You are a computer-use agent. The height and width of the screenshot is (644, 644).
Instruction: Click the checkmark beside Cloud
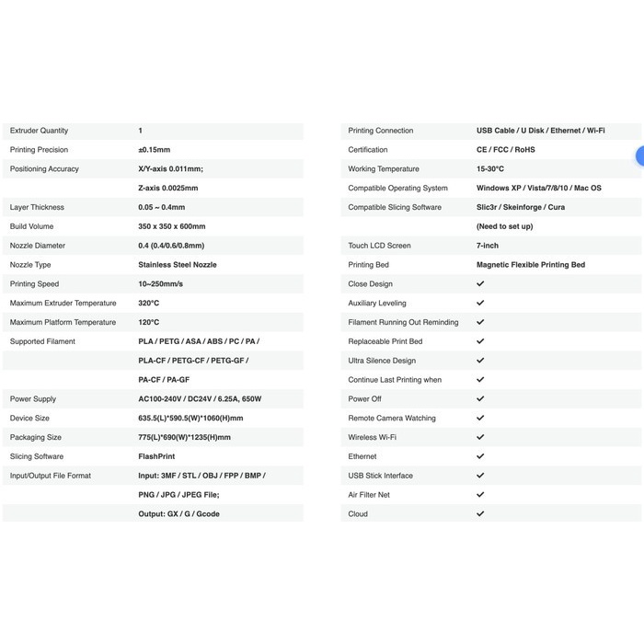pos(480,514)
